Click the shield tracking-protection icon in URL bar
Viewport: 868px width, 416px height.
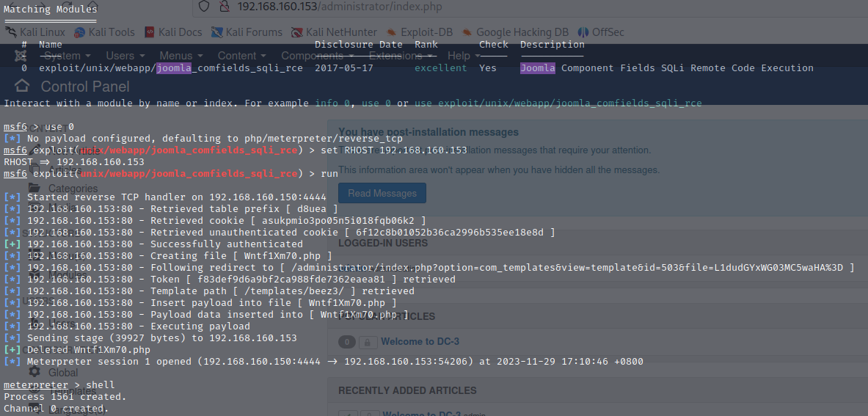[x=204, y=6]
